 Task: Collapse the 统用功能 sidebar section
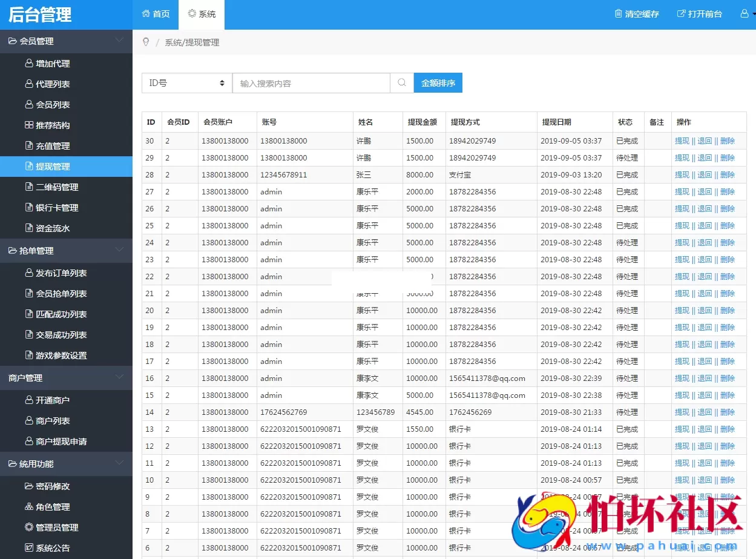119,464
